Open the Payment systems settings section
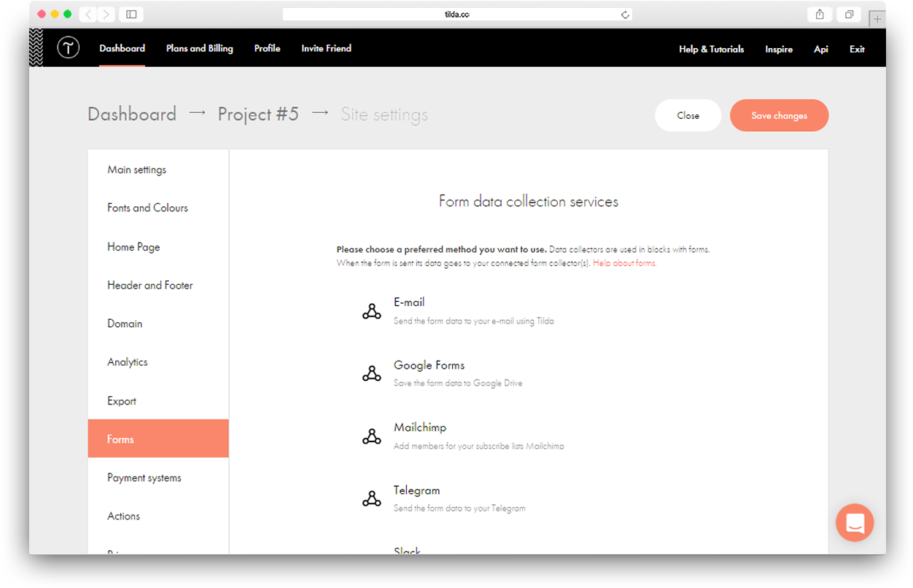Screen dimensions: 913x588 pyautogui.click(x=144, y=477)
